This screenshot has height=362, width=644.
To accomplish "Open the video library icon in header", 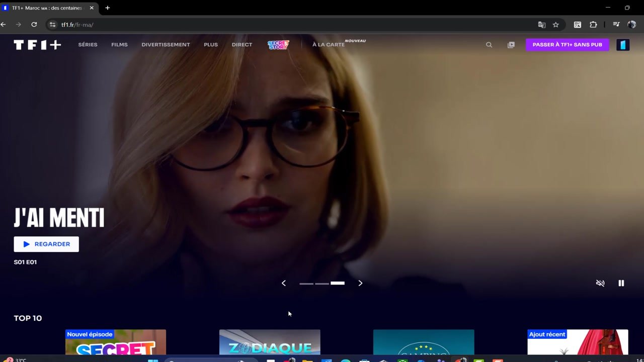I will (x=511, y=45).
